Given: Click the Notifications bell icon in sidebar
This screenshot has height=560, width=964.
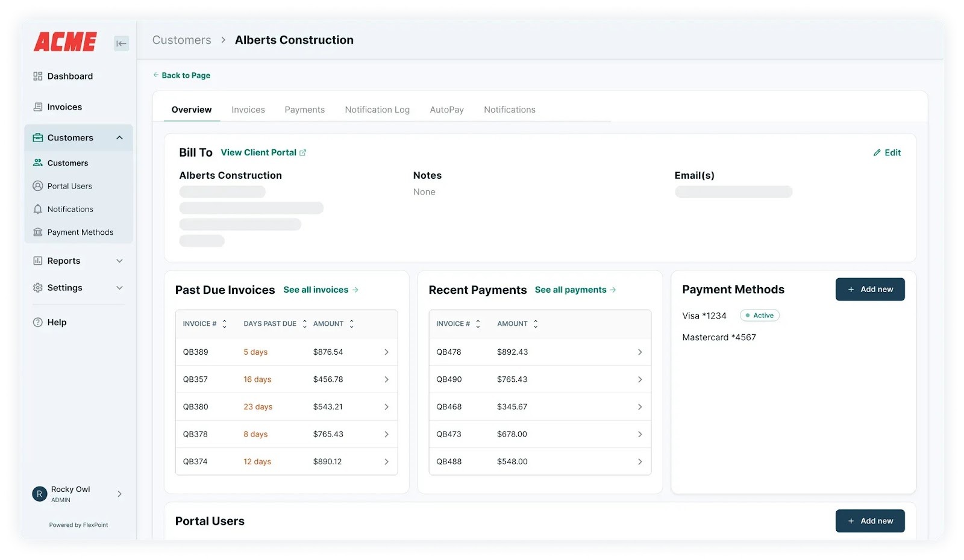Looking at the screenshot, I should tap(38, 209).
